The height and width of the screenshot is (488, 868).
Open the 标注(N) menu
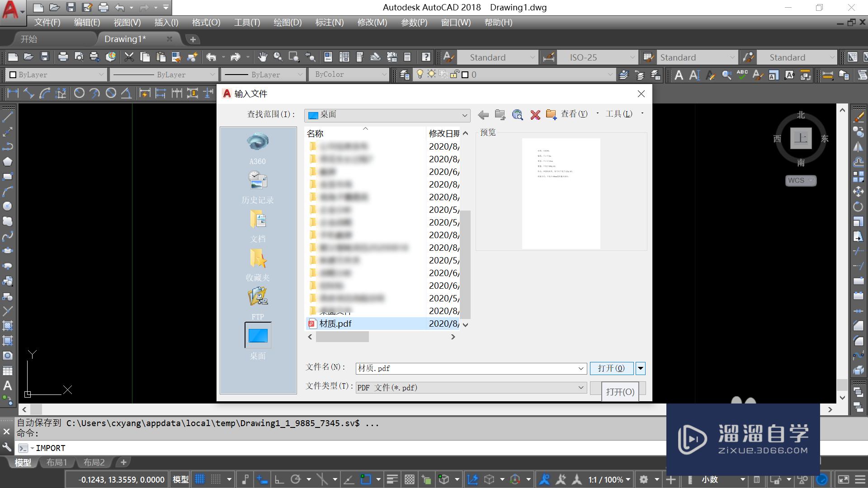[330, 22]
